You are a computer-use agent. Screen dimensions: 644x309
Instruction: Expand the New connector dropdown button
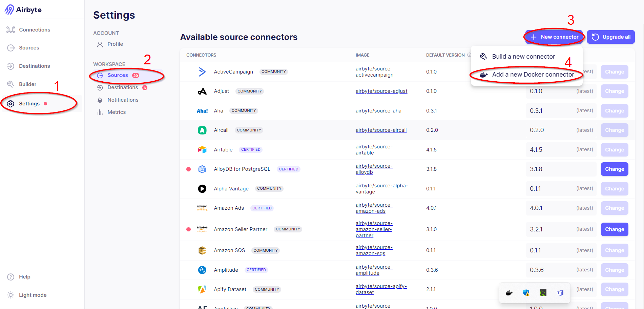pos(554,37)
